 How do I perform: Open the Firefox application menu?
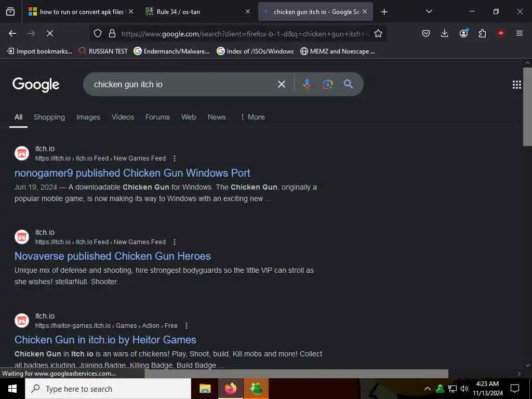click(520, 33)
